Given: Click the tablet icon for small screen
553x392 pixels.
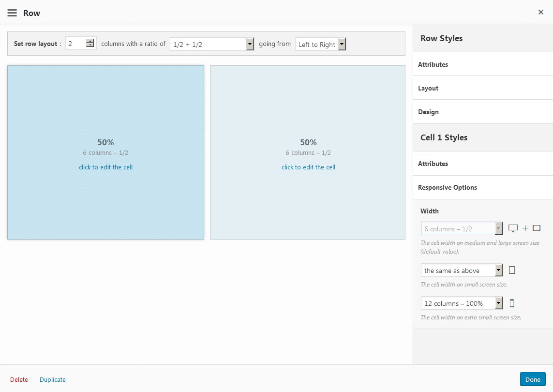Looking at the screenshot, I should point(512,270).
